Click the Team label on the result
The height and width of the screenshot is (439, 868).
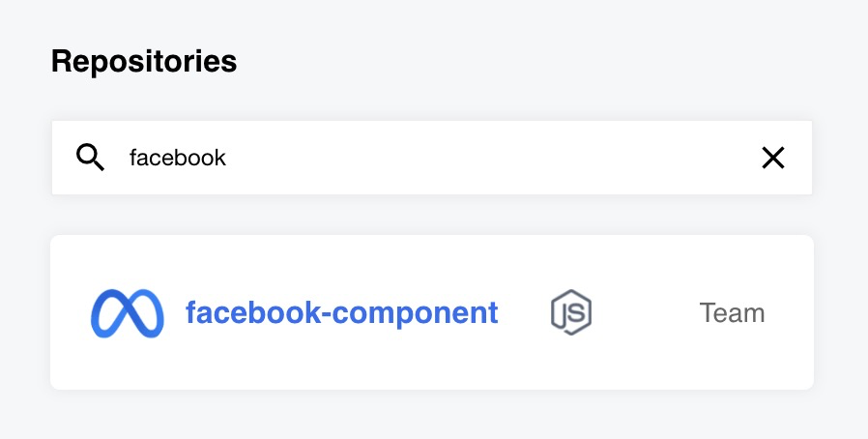tap(732, 313)
